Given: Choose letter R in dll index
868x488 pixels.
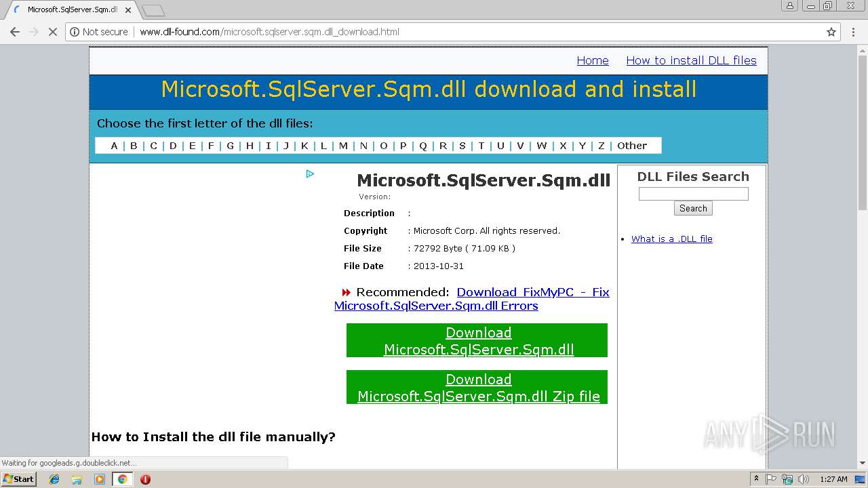Looking at the screenshot, I should point(443,146).
